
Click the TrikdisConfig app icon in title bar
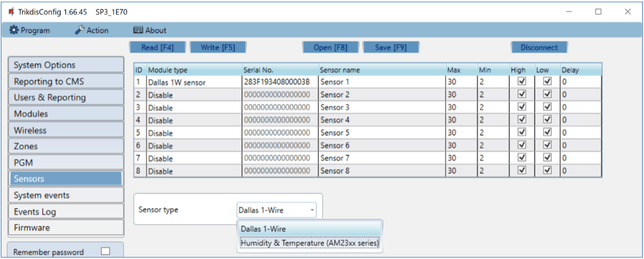point(10,12)
